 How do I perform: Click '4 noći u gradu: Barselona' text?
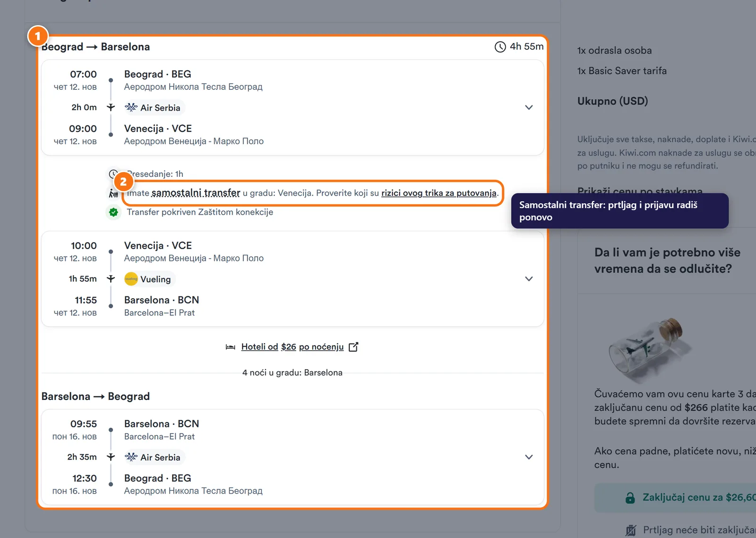[x=292, y=373]
